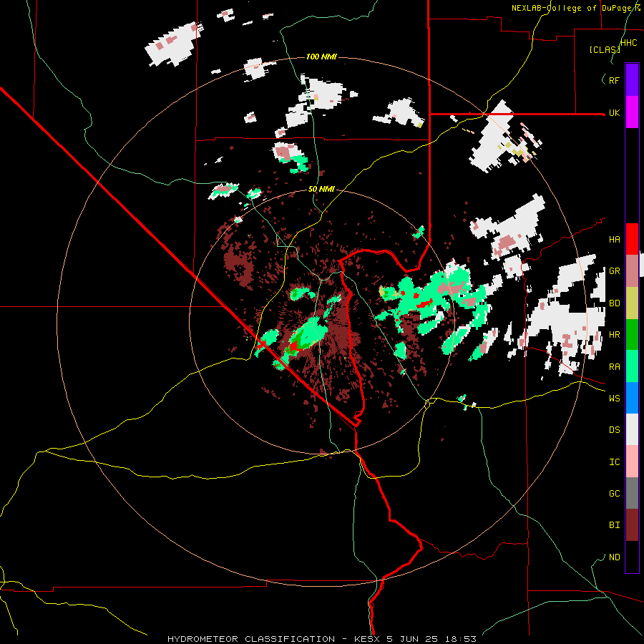
Task: Click the 50 NMI range ring label
Action: coord(321,189)
